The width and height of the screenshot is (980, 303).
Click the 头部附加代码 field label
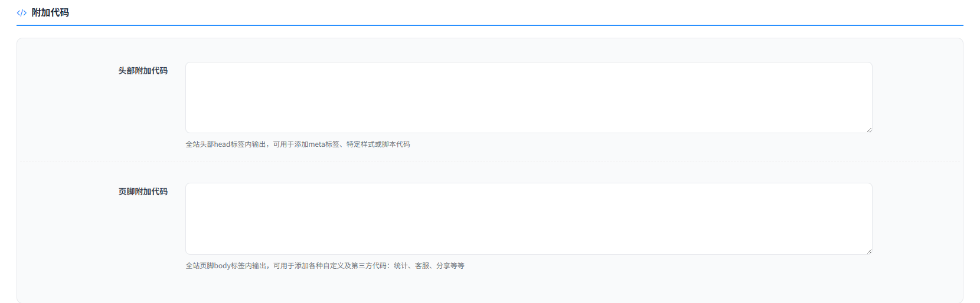[x=143, y=71]
